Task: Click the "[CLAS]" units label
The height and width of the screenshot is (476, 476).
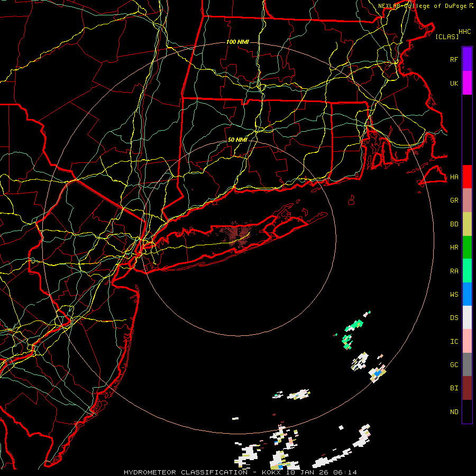Action: coord(447,37)
